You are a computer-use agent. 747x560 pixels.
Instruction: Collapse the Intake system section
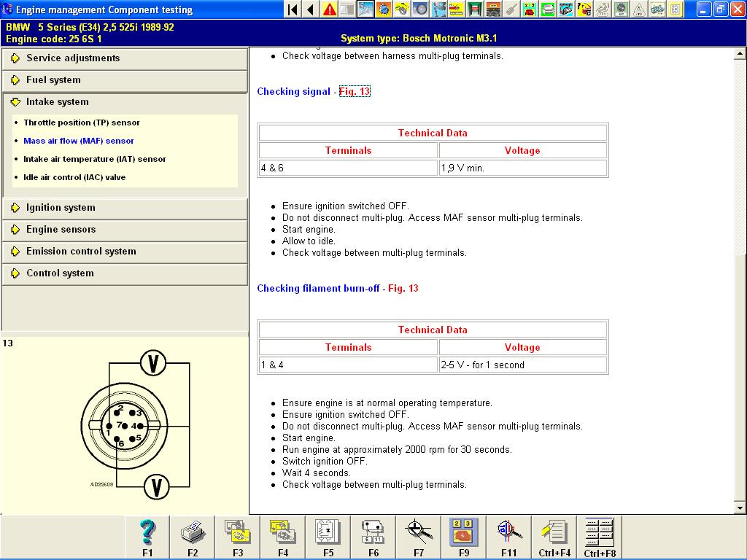coord(125,102)
